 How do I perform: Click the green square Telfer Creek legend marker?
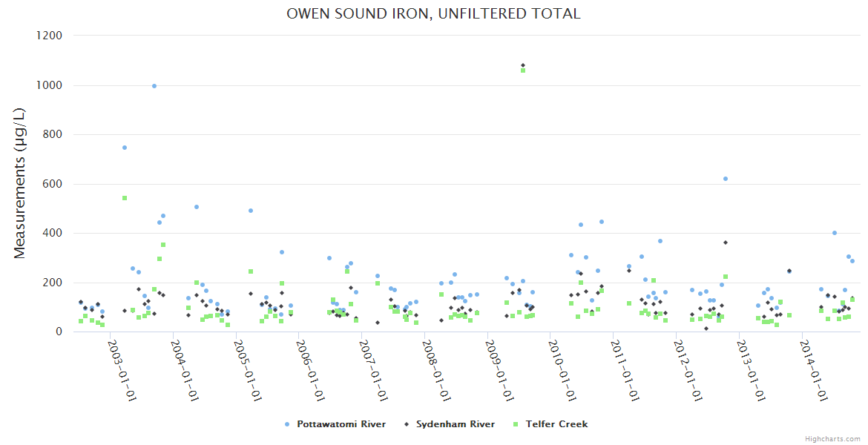tap(516, 424)
